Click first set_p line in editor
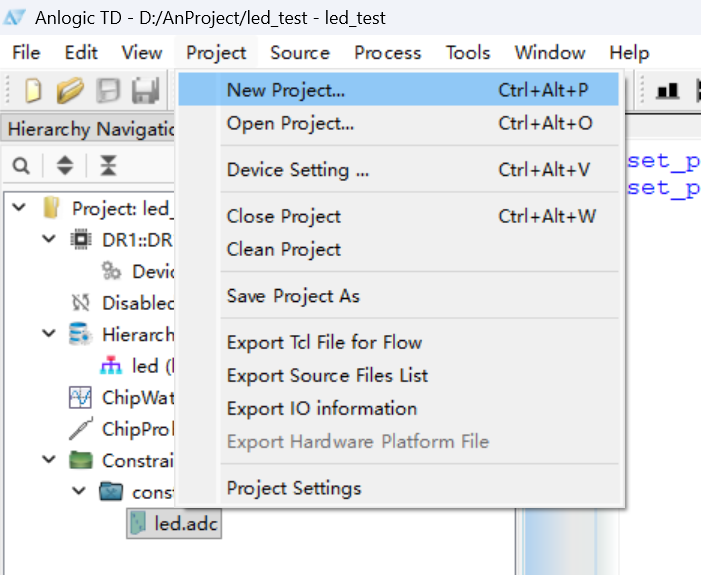Screen dimensions: 701x575 [x=663, y=161]
